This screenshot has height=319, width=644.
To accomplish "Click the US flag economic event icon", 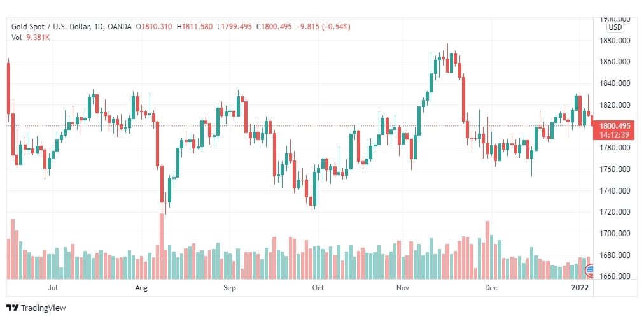I will (x=589, y=271).
